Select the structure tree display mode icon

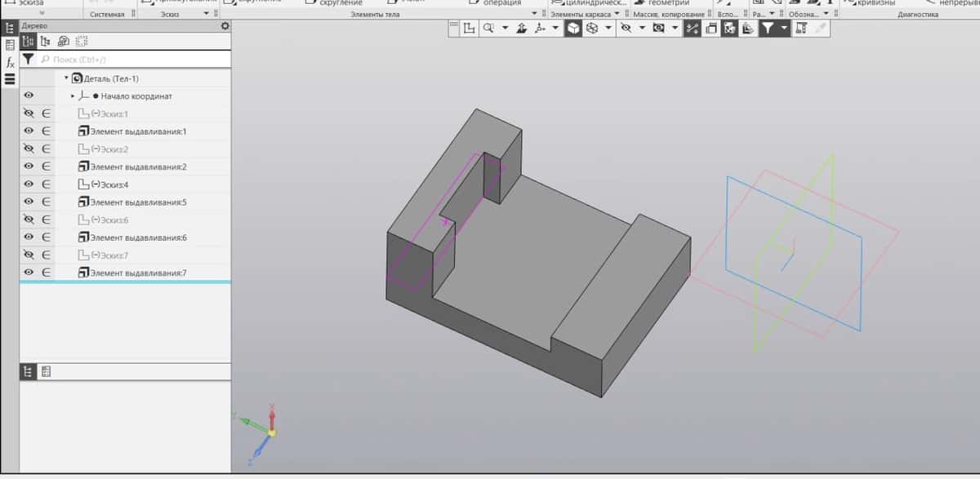[x=28, y=42]
